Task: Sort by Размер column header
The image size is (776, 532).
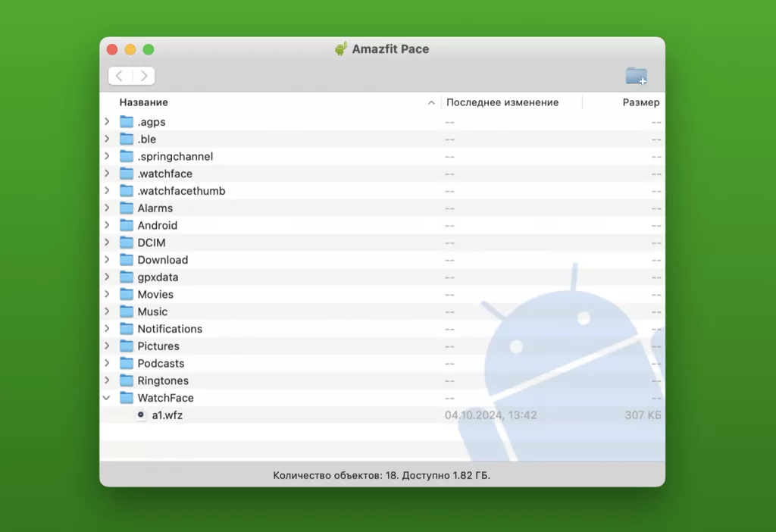Action: pyautogui.click(x=640, y=102)
